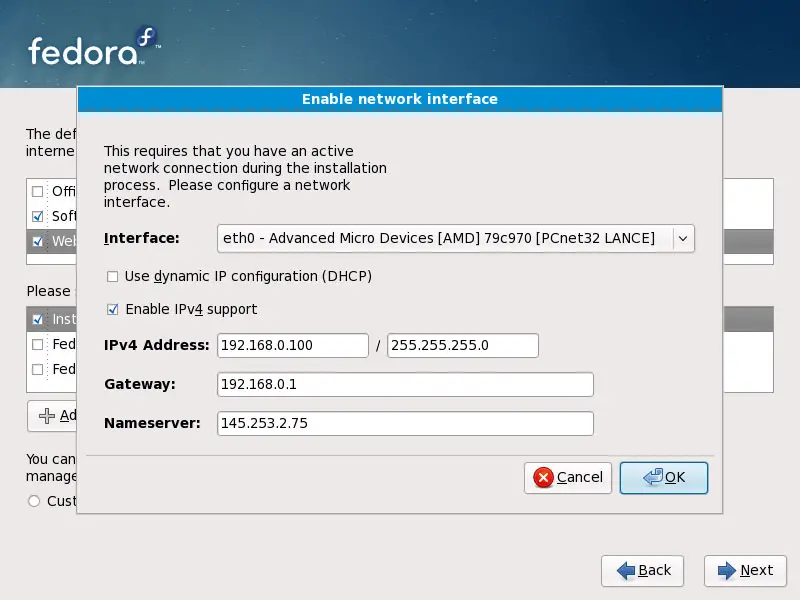Image resolution: width=800 pixels, height=600 pixels.
Task: Click the return arrow icon on OK
Action: click(x=653, y=477)
